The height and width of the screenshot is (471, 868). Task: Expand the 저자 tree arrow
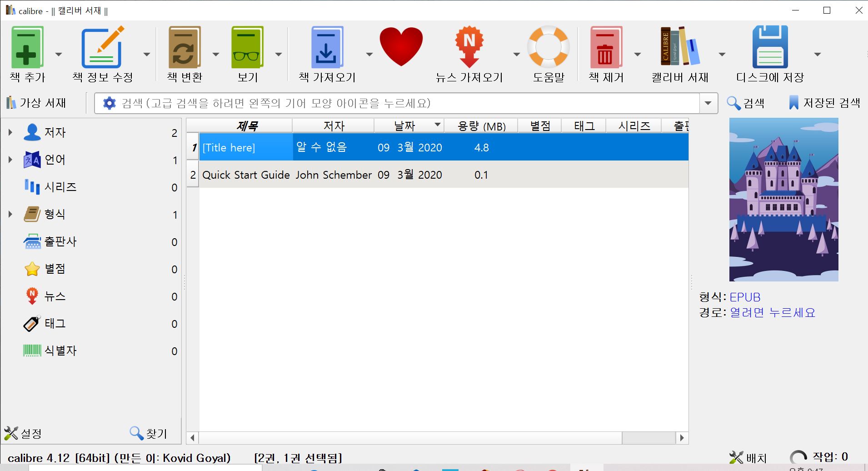(x=10, y=132)
